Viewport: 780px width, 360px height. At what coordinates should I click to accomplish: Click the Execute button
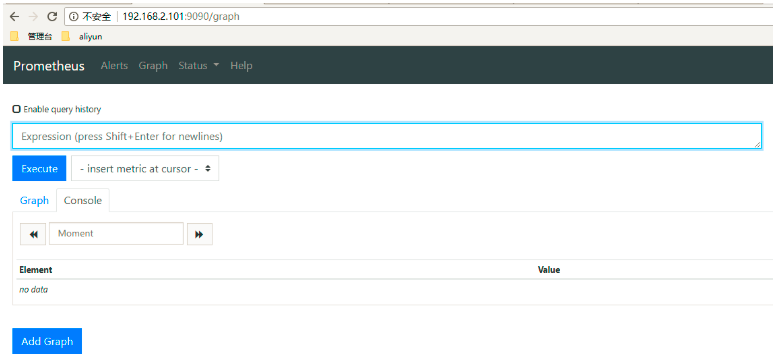point(39,169)
